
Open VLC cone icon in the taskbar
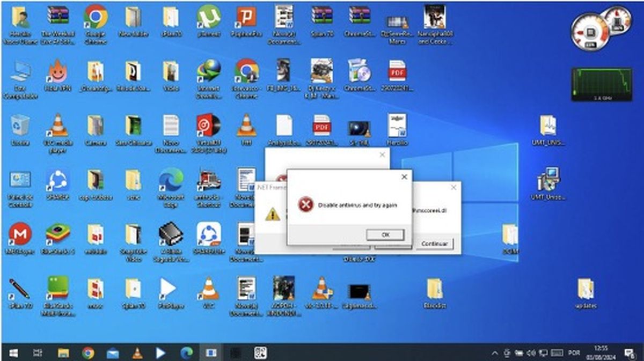point(137,352)
